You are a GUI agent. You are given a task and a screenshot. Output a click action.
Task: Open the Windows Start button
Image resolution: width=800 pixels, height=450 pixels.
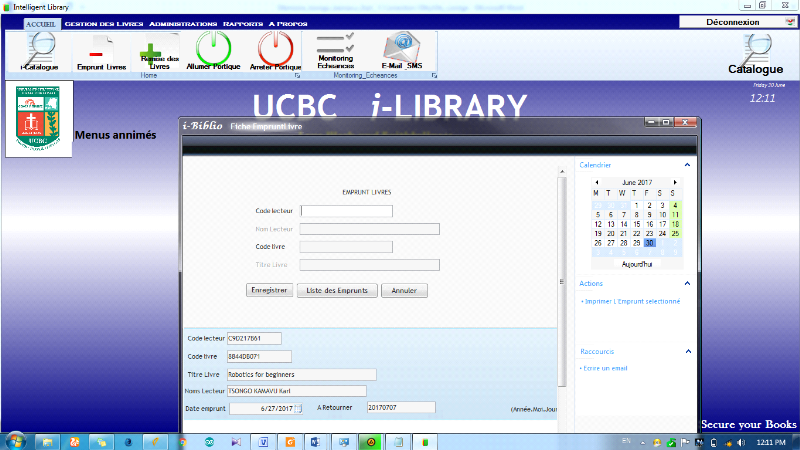[x=15, y=441]
